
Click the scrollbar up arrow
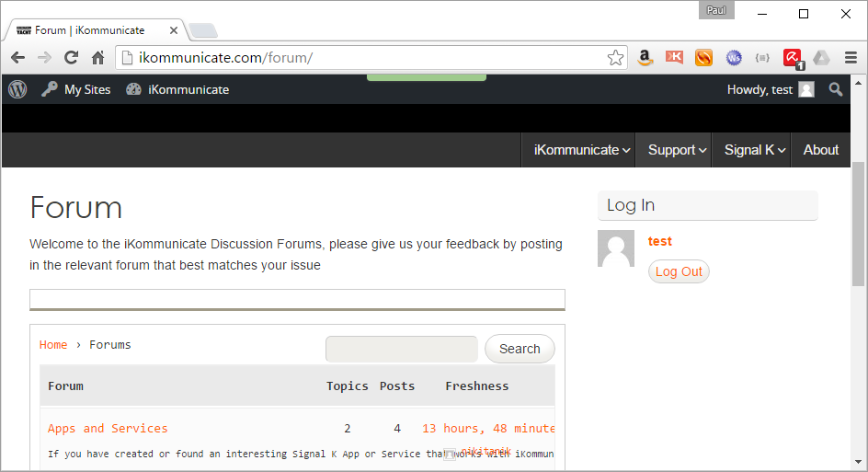click(858, 83)
